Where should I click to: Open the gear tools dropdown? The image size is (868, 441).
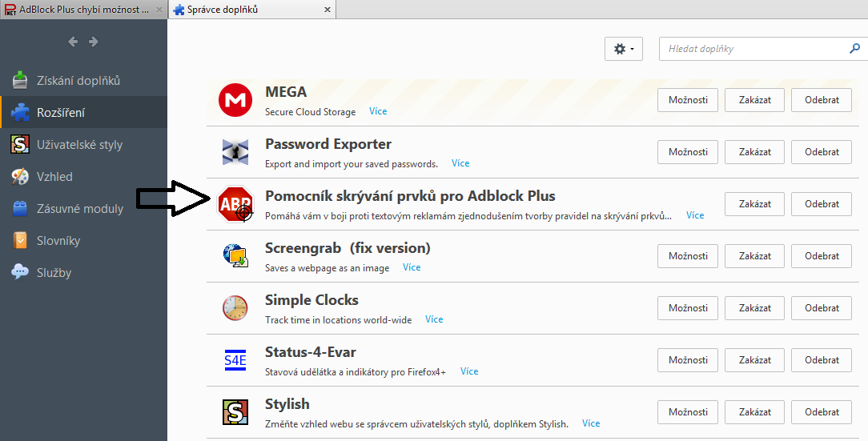tap(624, 49)
